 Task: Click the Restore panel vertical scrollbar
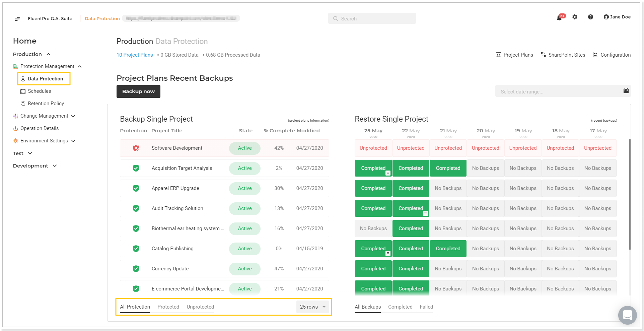click(630, 194)
